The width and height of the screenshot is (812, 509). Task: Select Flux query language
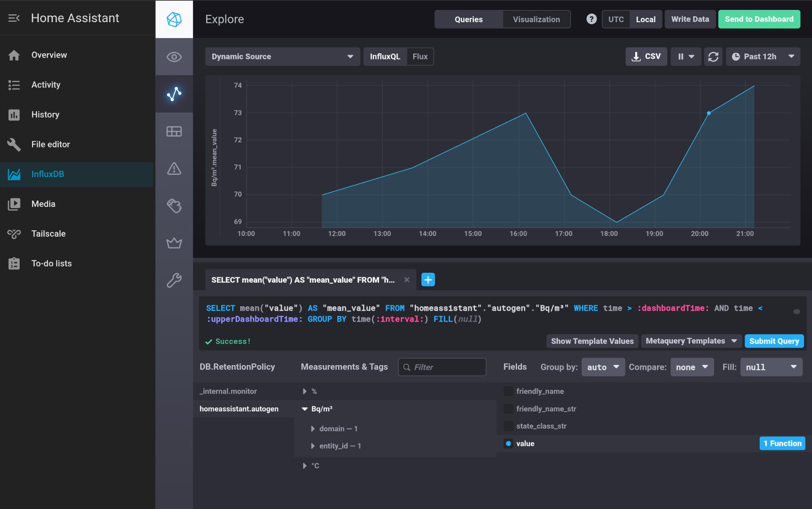pos(420,57)
